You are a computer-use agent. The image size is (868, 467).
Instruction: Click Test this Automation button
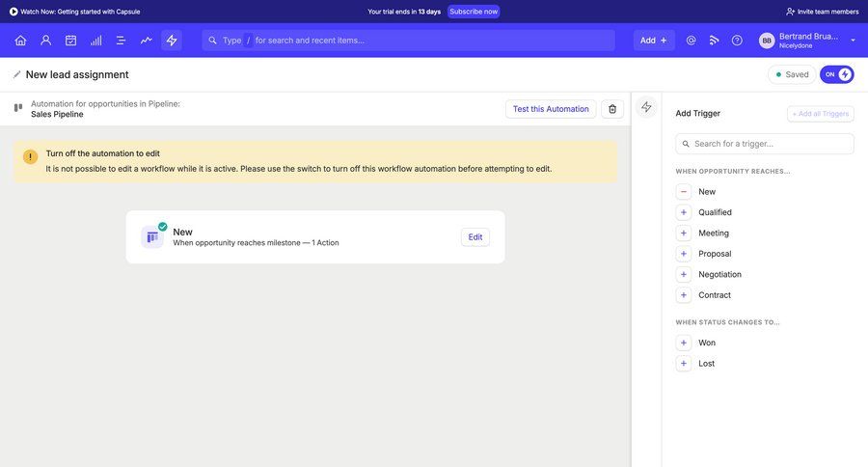point(550,109)
